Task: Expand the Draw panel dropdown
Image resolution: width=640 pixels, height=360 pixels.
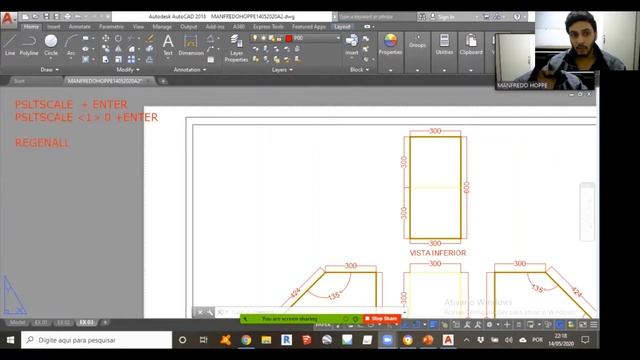Action: [50, 70]
